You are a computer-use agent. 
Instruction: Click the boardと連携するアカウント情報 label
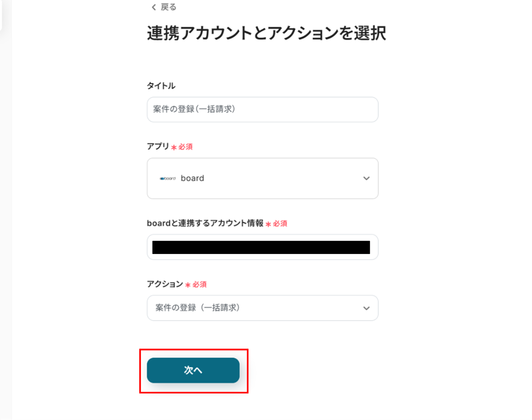205,223
